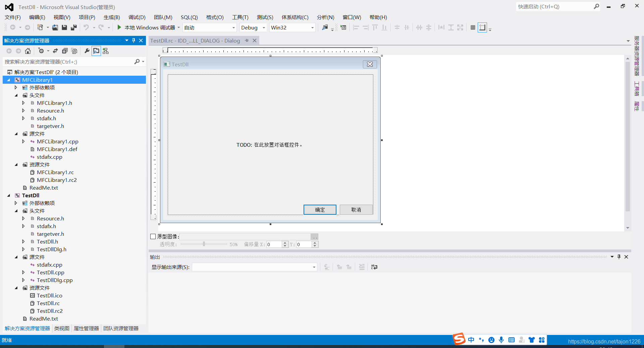Click the Sogou input method S logo

(459, 339)
